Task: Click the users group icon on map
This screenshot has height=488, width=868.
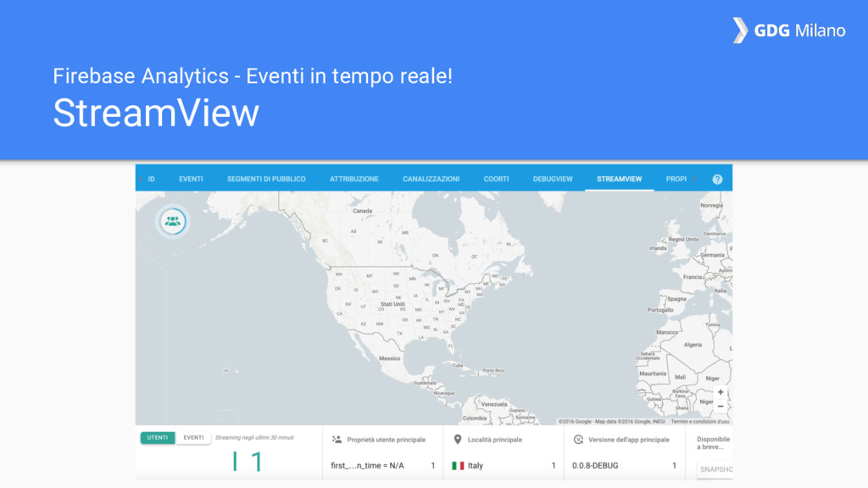Action: [173, 221]
